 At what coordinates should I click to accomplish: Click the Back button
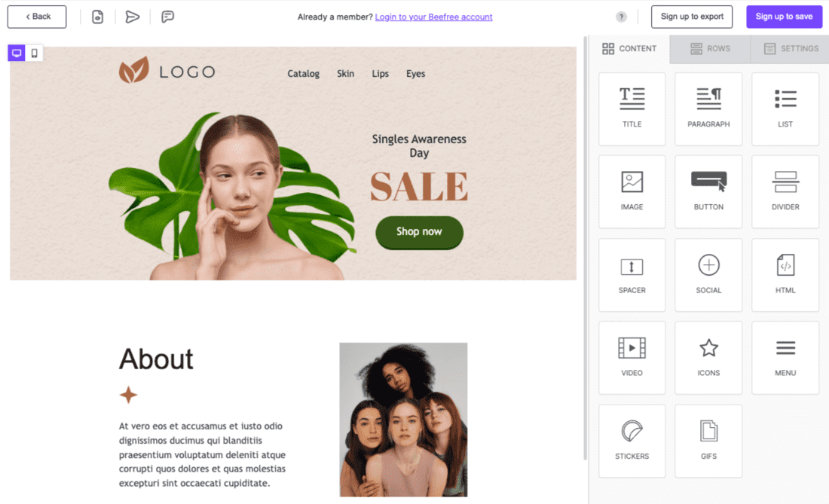point(37,17)
